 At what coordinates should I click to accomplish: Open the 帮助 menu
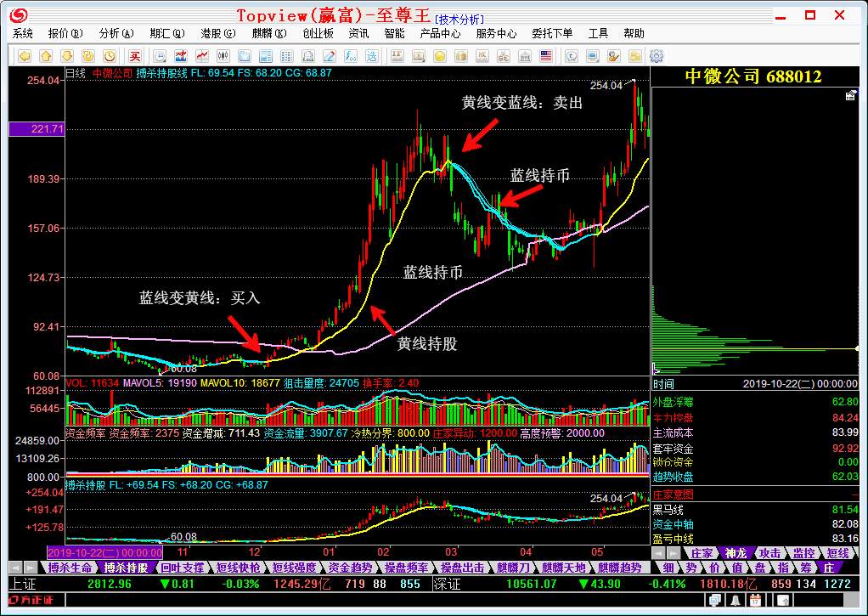click(634, 34)
